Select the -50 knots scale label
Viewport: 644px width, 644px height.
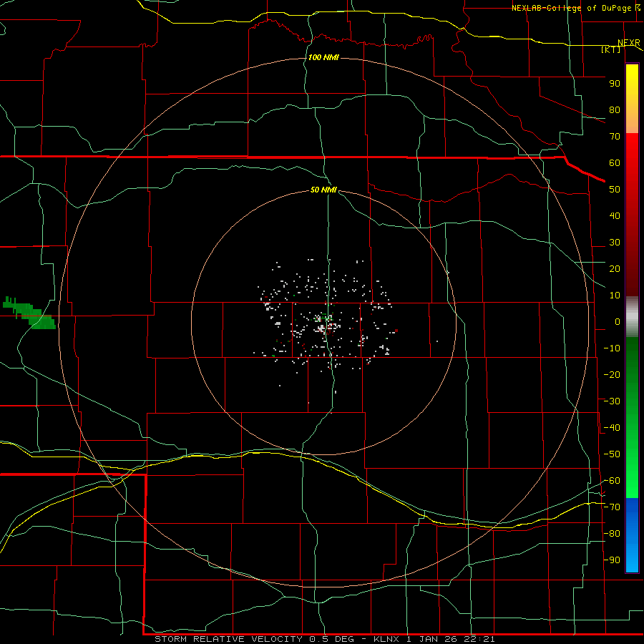coord(612,454)
